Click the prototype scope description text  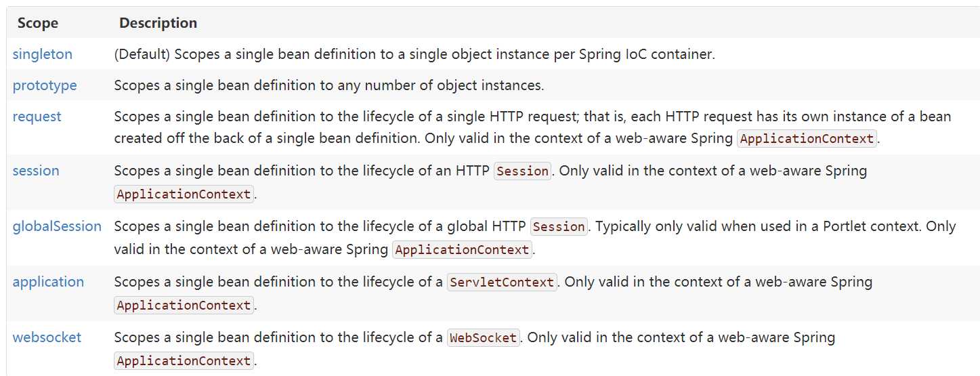(x=329, y=85)
